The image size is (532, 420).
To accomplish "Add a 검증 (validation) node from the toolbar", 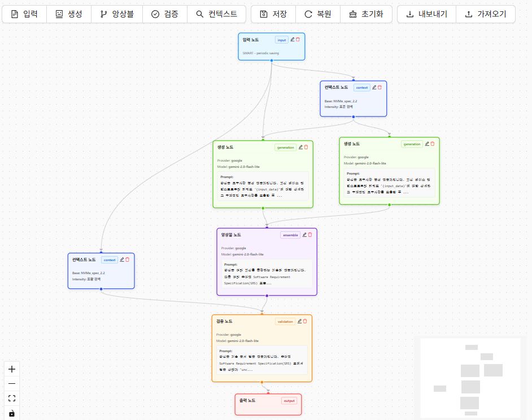I will (165, 14).
